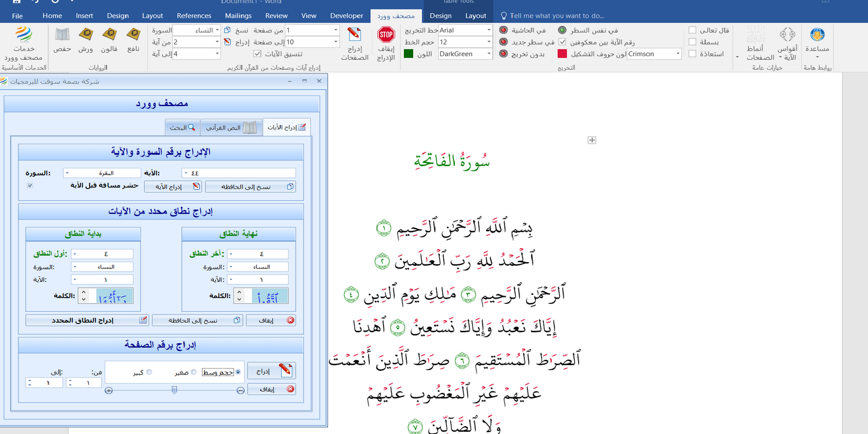Click إدراج الصفحات insert pages icon
The width and height of the screenshot is (868, 434).
(x=354, y=35)
